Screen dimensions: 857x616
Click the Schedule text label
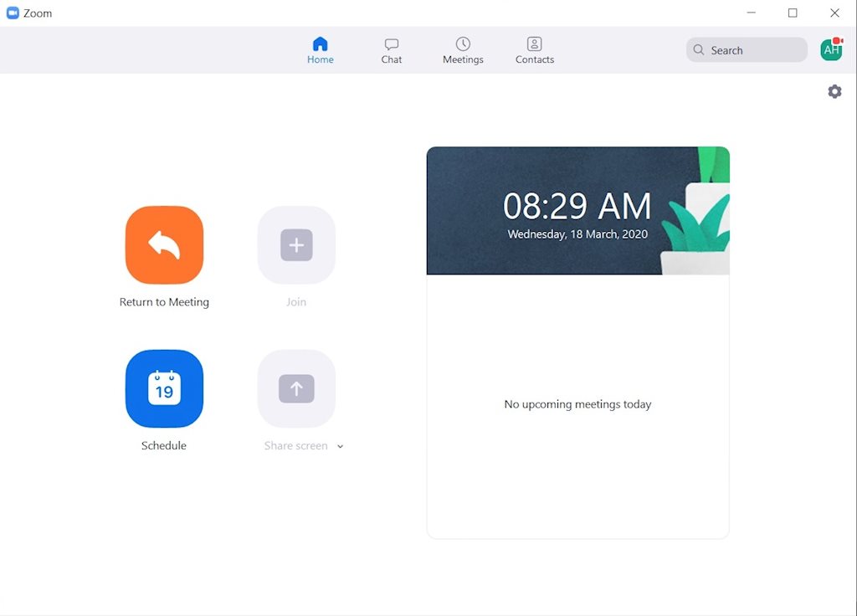pos(164,446)
